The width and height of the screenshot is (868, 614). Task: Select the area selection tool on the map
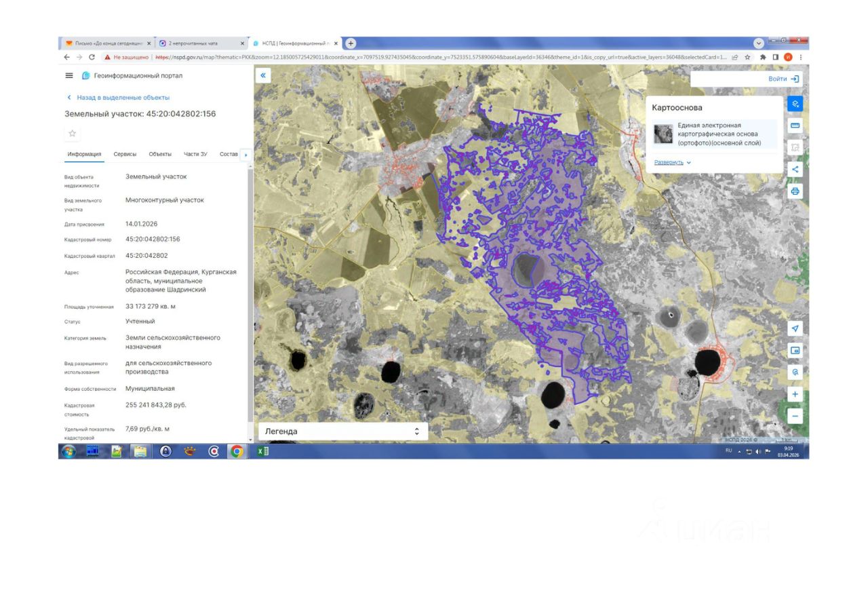[x=795, y=147]
